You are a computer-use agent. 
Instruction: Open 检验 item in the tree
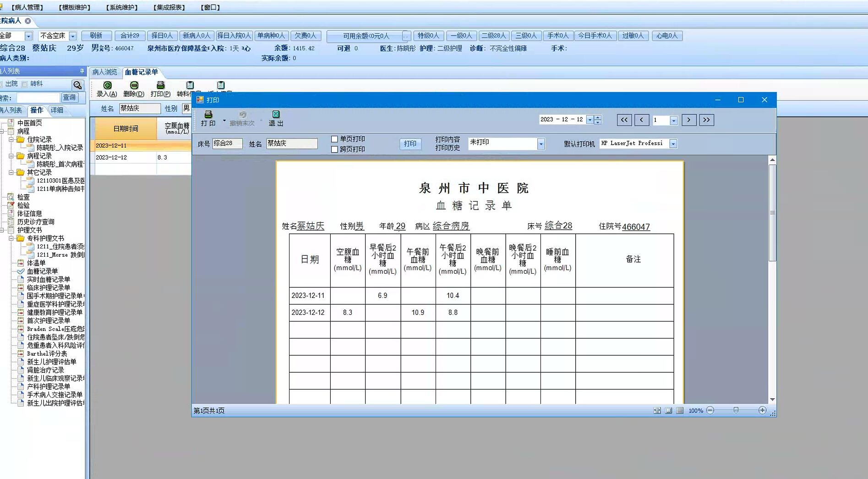(x=23, y=205)
